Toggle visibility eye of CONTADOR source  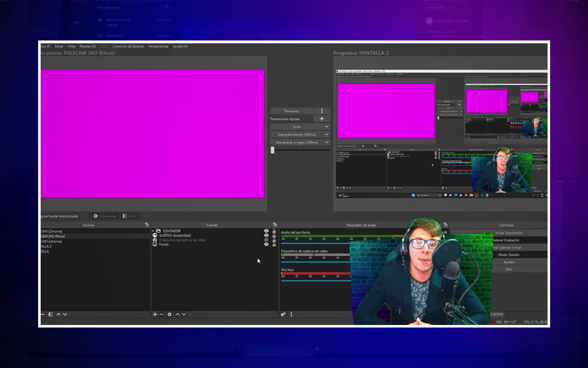click(x=266, y=231)
